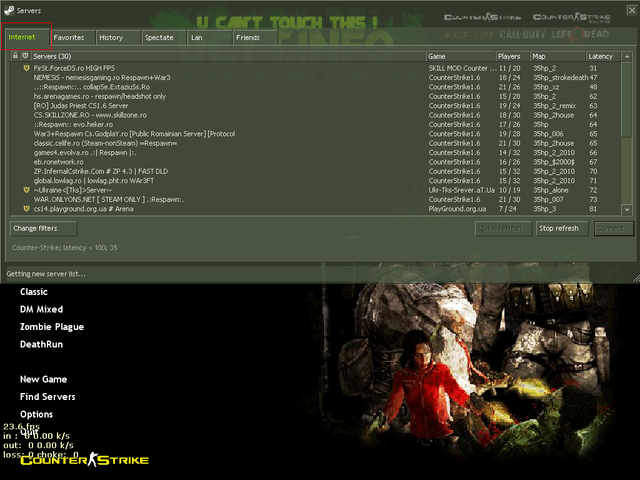Click the Stop refresh button
Image resolution: width=640 pixels, height=480 pixels.
562,229
